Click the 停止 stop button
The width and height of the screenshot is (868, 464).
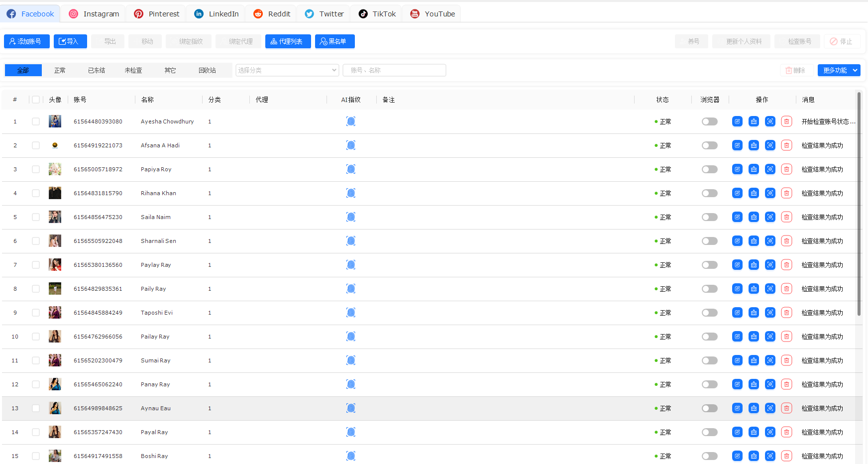841,41
